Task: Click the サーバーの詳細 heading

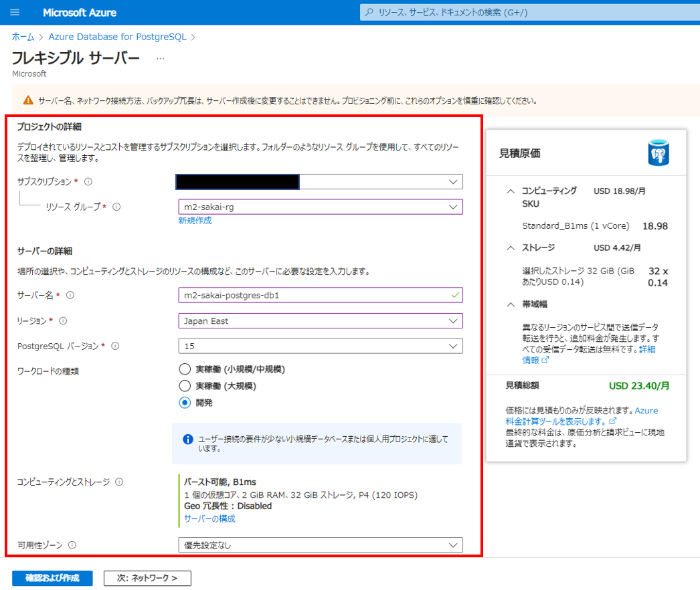Action: [45, 251]
